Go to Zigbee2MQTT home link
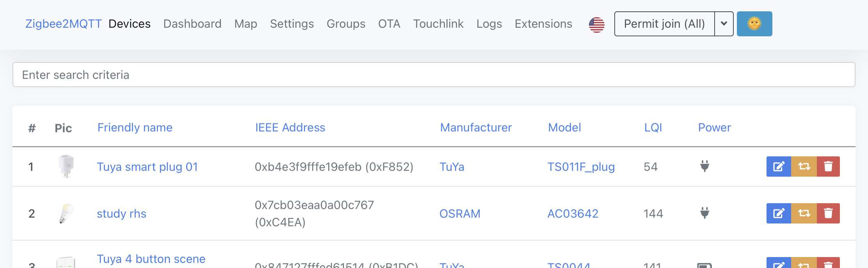This screenshot has height=268, width=868. coord(63,24)
